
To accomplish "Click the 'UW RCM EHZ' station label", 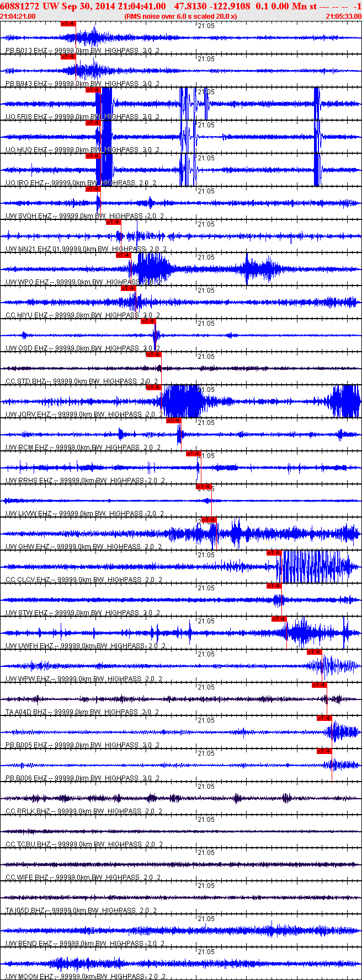I will coord(26,448).
